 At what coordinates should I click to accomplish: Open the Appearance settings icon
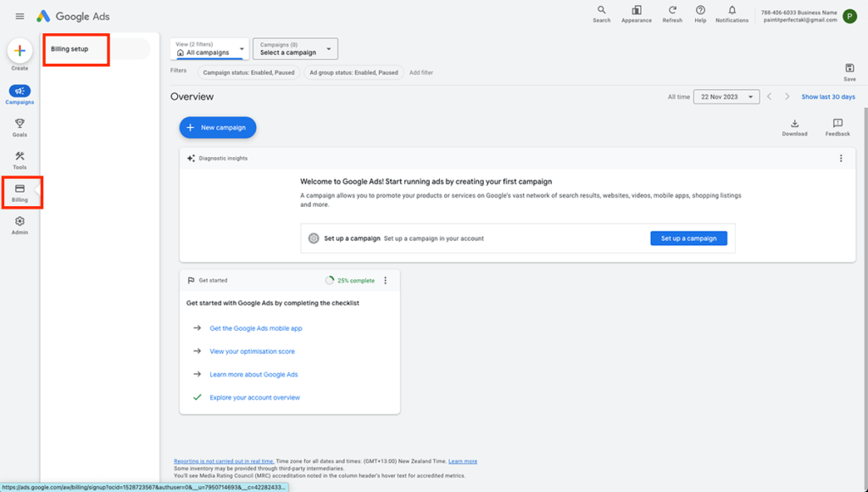[636, 11]
